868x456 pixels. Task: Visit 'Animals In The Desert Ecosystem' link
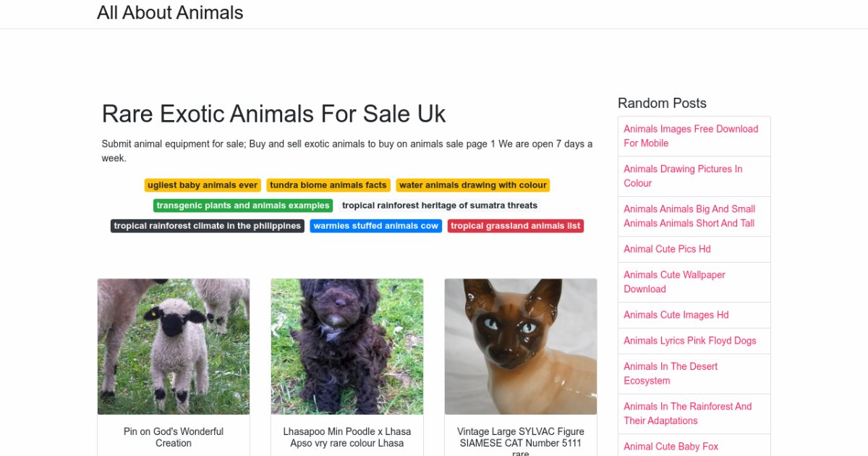coord(671,373)
